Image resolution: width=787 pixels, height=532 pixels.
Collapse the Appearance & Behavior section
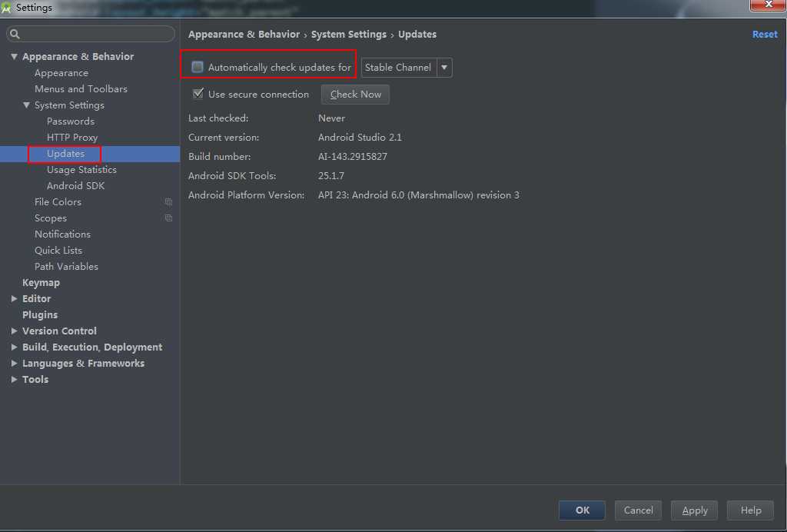tap(14, 57)
